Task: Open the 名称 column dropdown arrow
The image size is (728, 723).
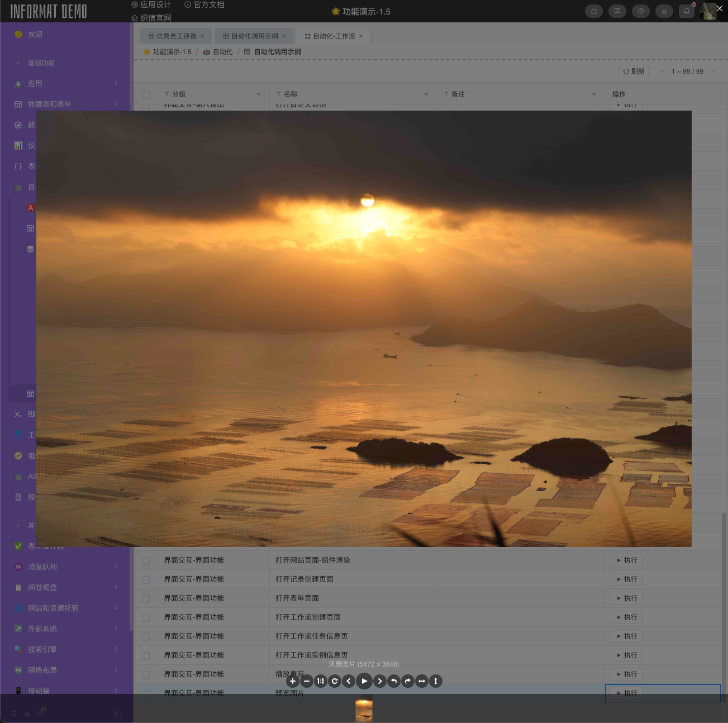Action: click(426, 94)
